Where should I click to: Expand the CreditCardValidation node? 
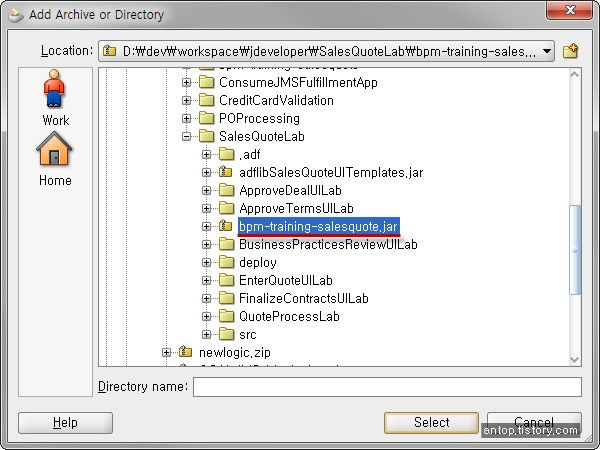(186, 100)
